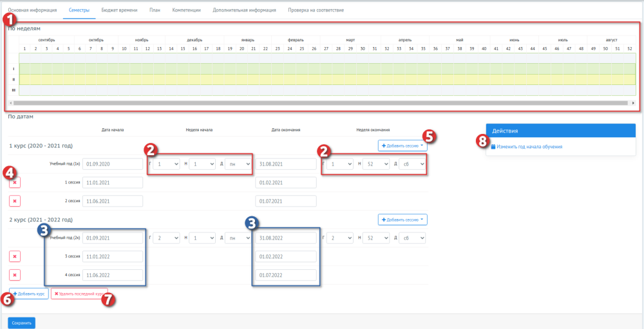Go to Проверка на соответствие tab
The image size is (644, 329).
click(316, 10)
